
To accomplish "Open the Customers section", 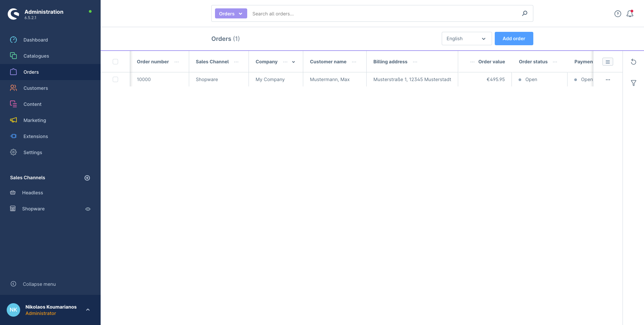I will pyautogui.click(x=50, y=88).
